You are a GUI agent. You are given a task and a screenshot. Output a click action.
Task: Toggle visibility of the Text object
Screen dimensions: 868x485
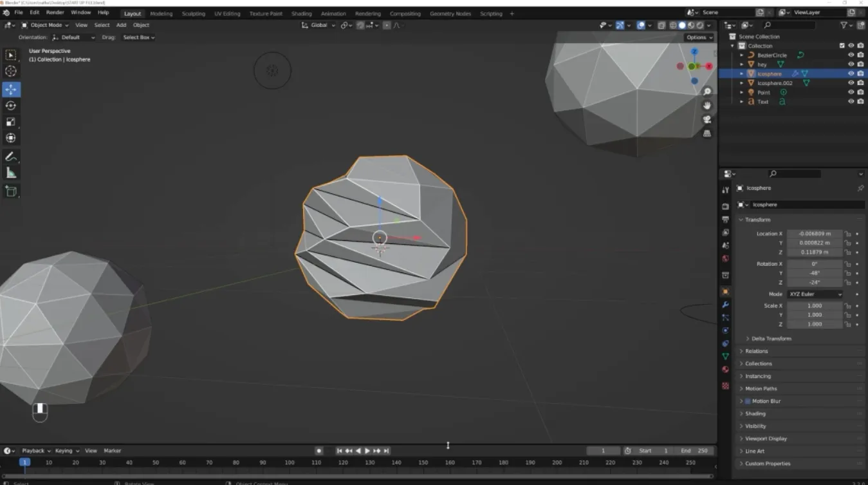[x=851, y=102]
